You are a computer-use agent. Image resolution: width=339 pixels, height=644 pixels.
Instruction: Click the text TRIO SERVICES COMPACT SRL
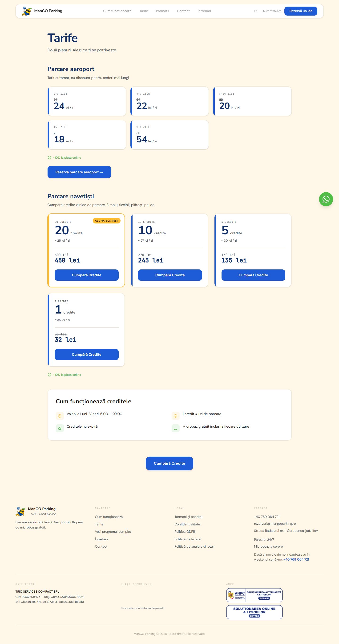tap(37, 591)
